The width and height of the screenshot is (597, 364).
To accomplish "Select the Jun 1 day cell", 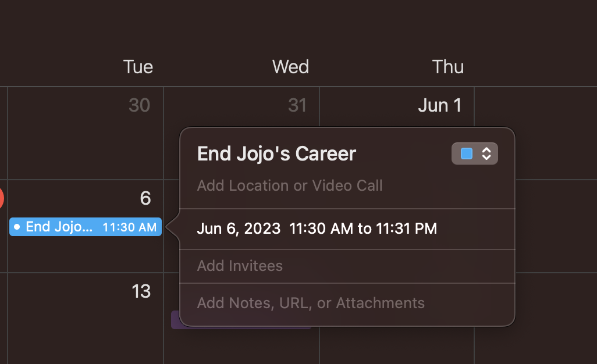I will [439, 105].
